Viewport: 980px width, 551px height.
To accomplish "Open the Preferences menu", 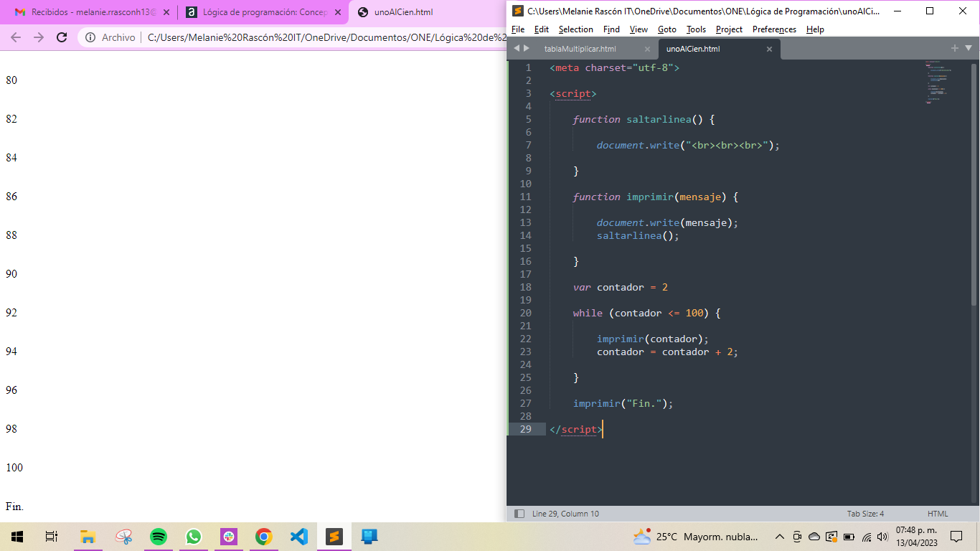I will pyautogui.click(x=774, y=29).
